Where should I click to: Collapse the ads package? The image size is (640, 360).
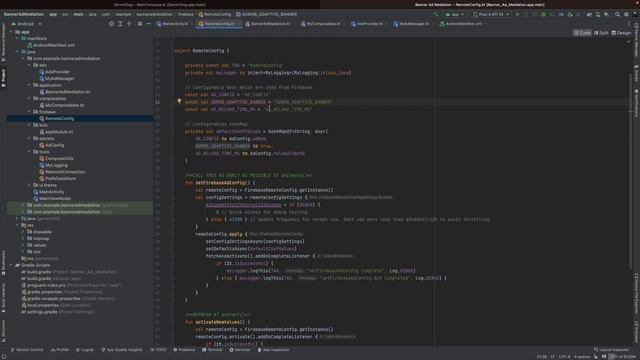tap(29, 65)
